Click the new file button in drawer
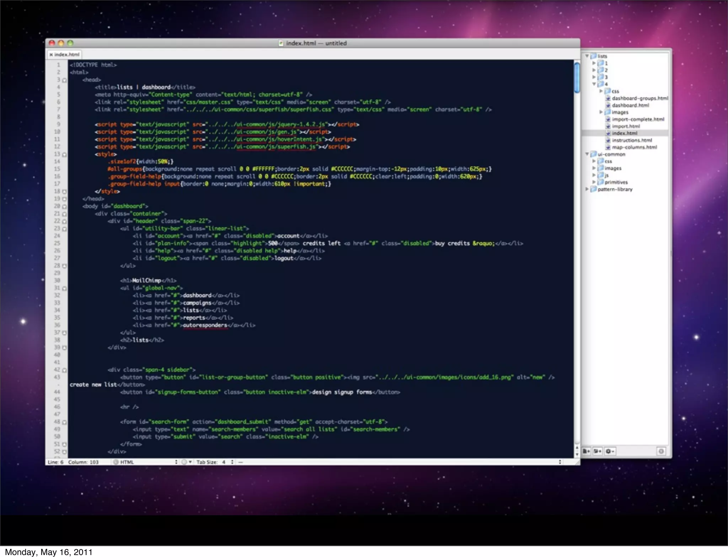The image size is (728, 560). pos(586,451)
